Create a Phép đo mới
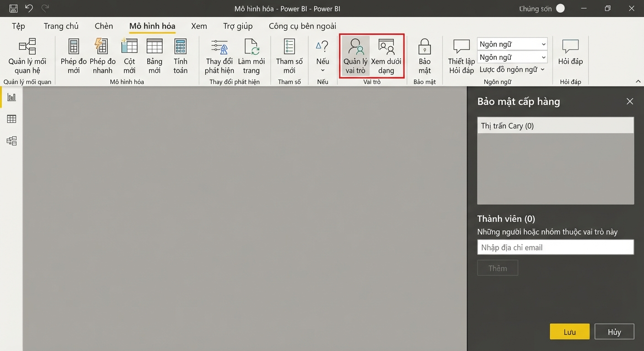The height and width of the screenshot is (351, 644). (74, 57)
